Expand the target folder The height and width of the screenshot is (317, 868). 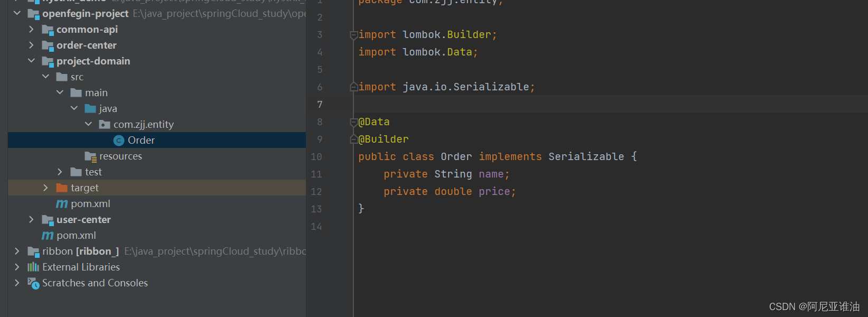[x=45, y=188]
